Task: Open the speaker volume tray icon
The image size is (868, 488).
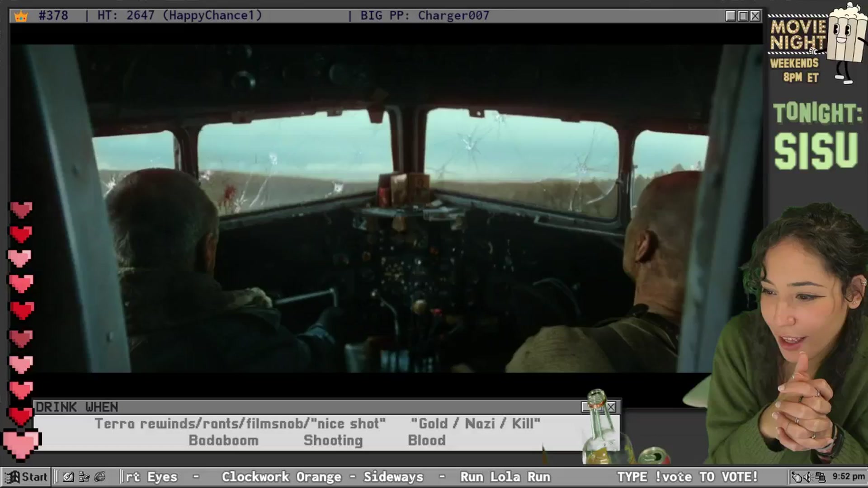Action: coord(809,477)
